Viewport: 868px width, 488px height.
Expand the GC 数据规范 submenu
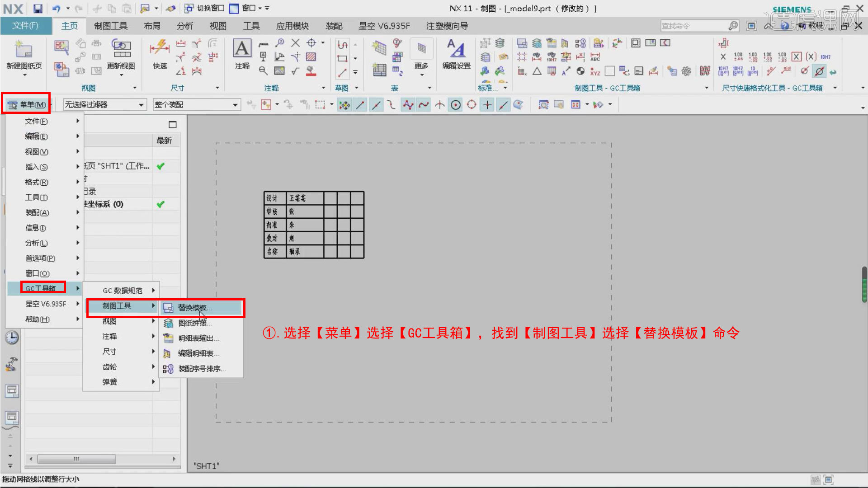122,291
